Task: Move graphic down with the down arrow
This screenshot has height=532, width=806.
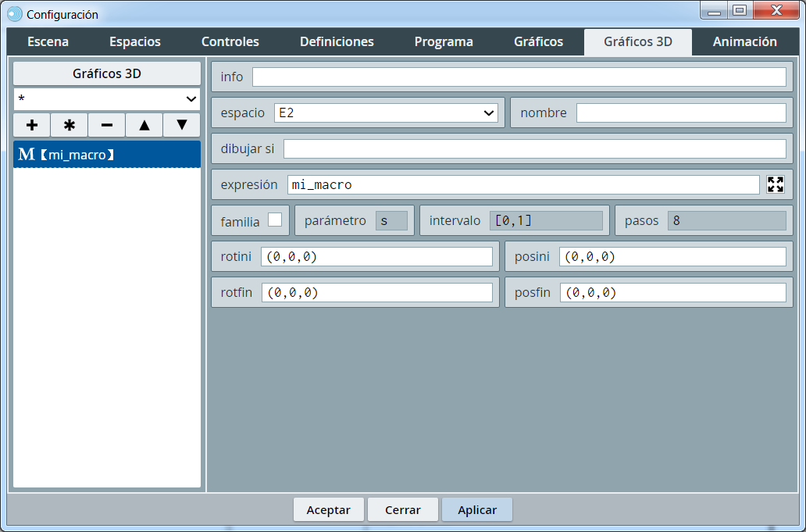Action: pyautogui.click(x=182, y=125)
